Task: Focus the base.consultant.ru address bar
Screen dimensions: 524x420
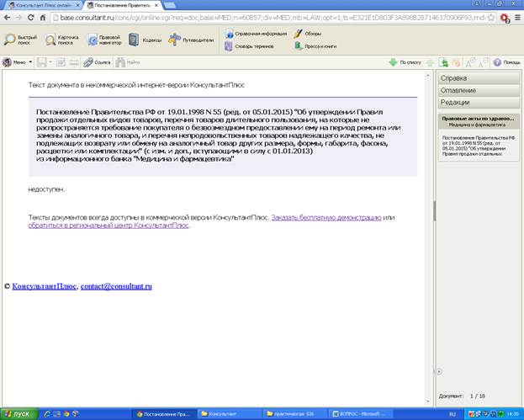Action: 269,18
